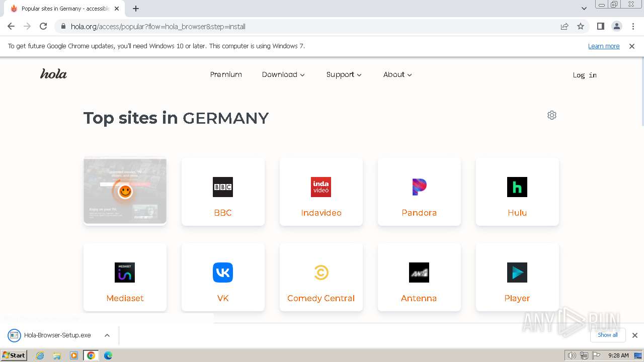
Task: Open File Explorer from taskbar
Action: (57, 355)
